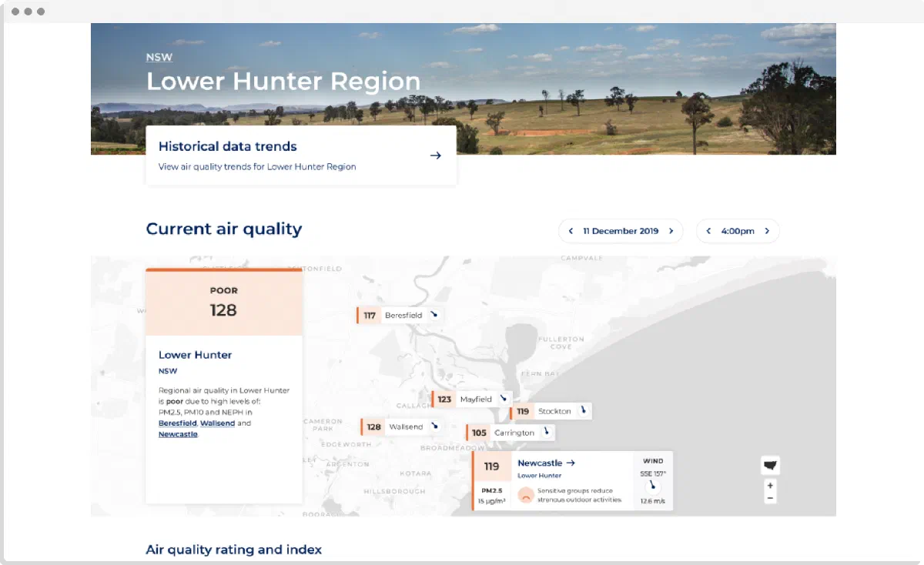Click the wind arrow icon beside Wallsend
The width and height of the screenshot is (924, 565).
tap(434, 426)
